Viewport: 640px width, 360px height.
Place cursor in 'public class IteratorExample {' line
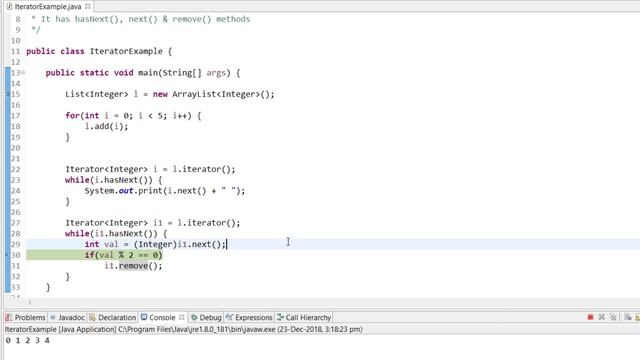click(x=99, y=51)
